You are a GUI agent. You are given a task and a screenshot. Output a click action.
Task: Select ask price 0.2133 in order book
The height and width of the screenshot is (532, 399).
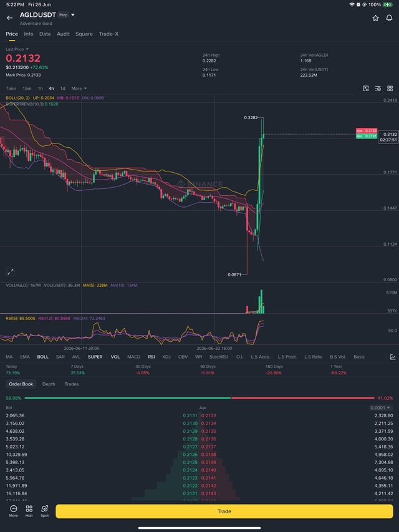click(208, 415)
